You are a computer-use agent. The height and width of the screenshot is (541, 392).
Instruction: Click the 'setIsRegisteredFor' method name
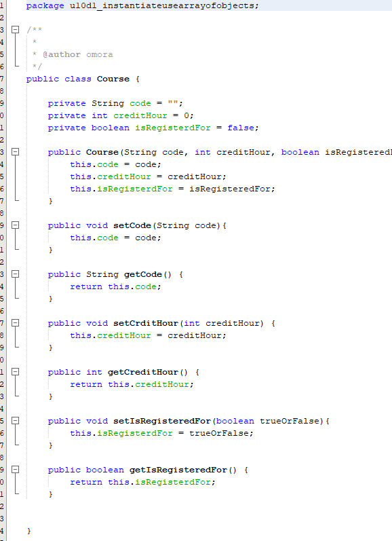click(161, 421)
